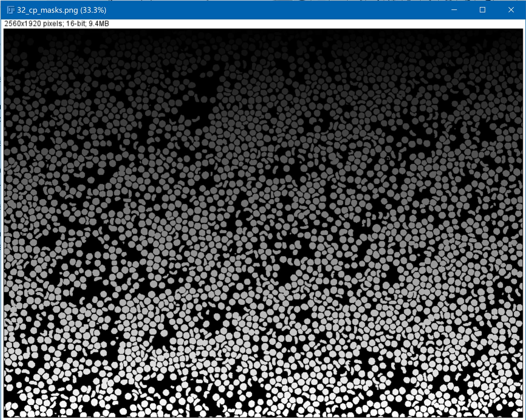Click the 9.4MB file size text
Image resolution: width=526 pixels, height=420 pixels.
[99, 24]
